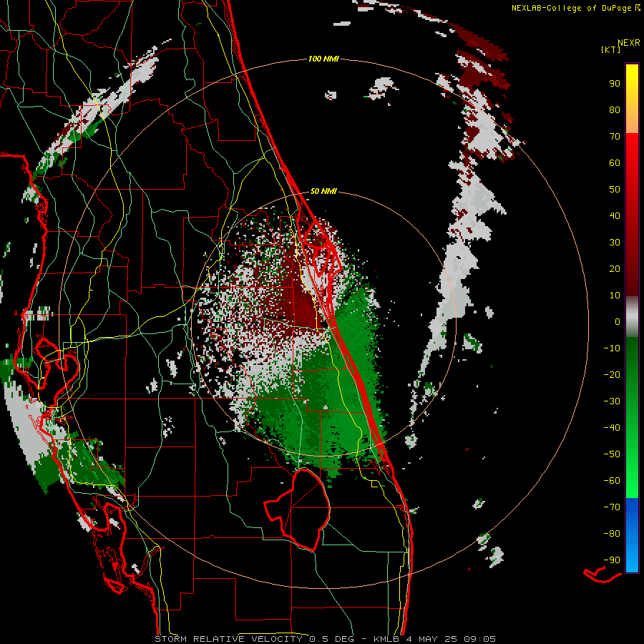The height and width of the screenshot is (644, 644).
Task: Click the -50 knot value on the scale
Action: tap(612, 454)
